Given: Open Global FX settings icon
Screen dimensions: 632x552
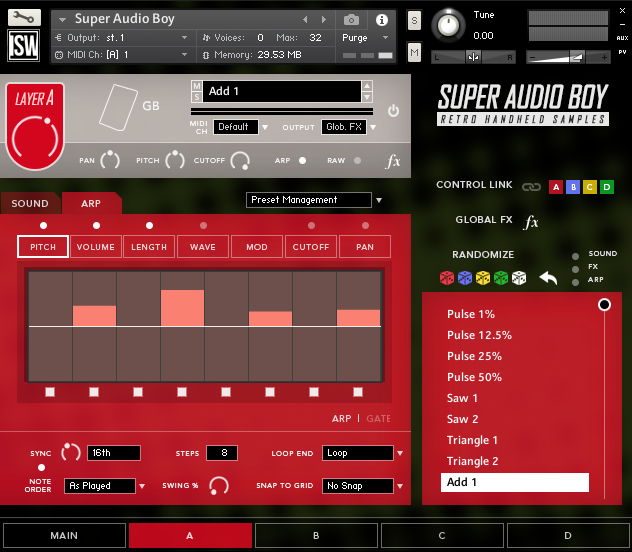Looking at the screenshot, I should click(531, 222).
